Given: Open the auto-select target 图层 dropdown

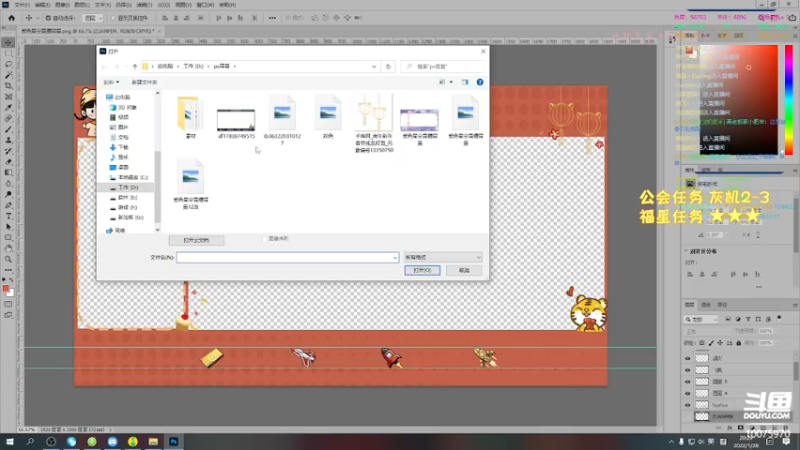Looking at the screenshot, I should tap(93, 18).
